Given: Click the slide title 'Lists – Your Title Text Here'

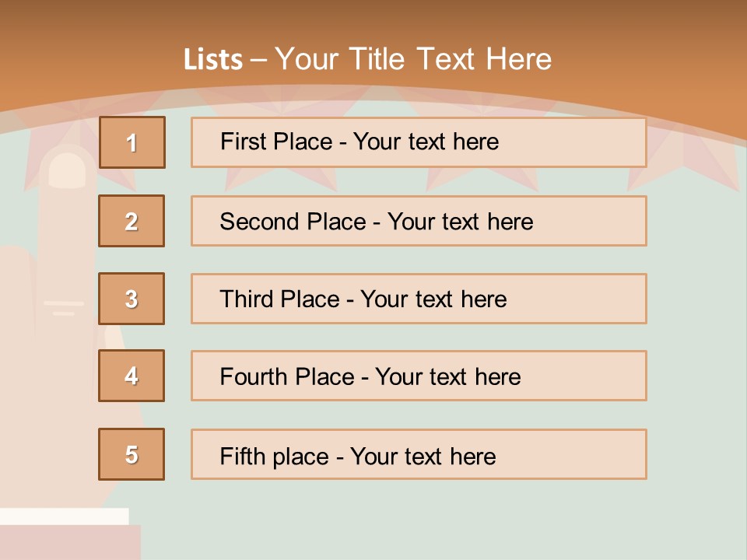Looking at the screenshot, I should point(367,59).
